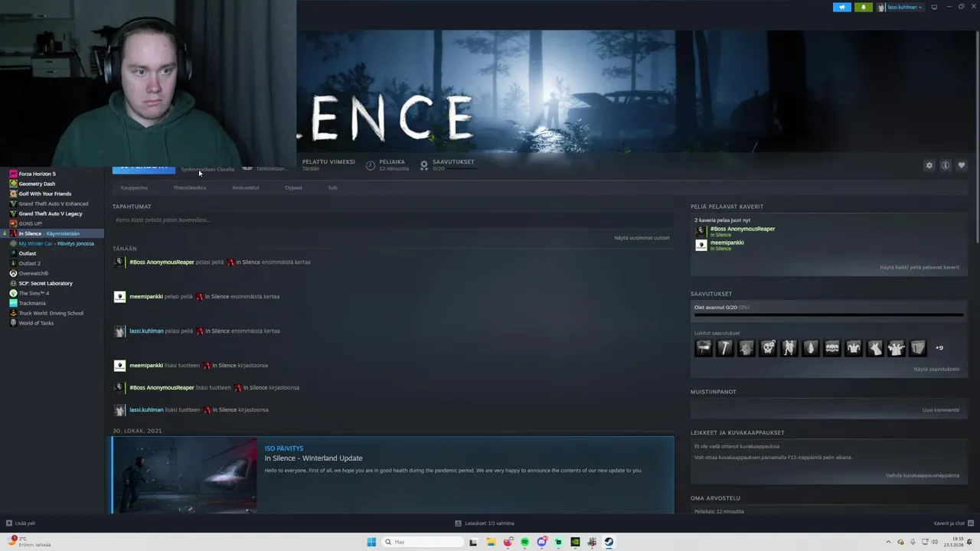
Task: Show the +9 remaining achievements
Action: pos(939,348)
